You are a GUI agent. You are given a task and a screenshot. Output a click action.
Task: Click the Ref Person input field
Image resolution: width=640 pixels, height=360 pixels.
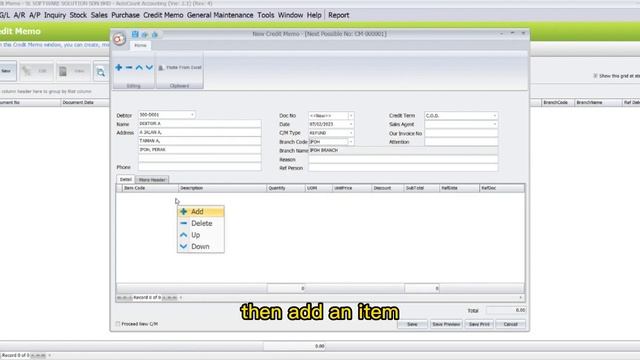(403, 168)
